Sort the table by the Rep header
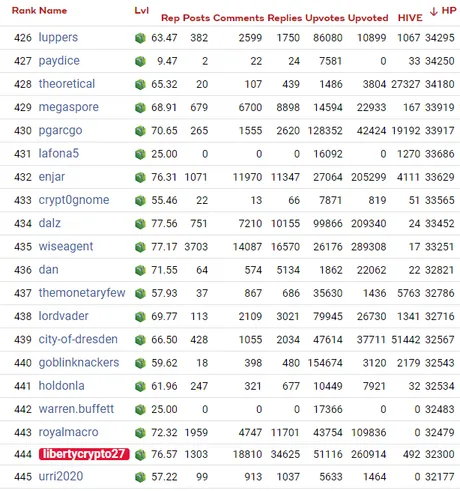 click(170, 18)
